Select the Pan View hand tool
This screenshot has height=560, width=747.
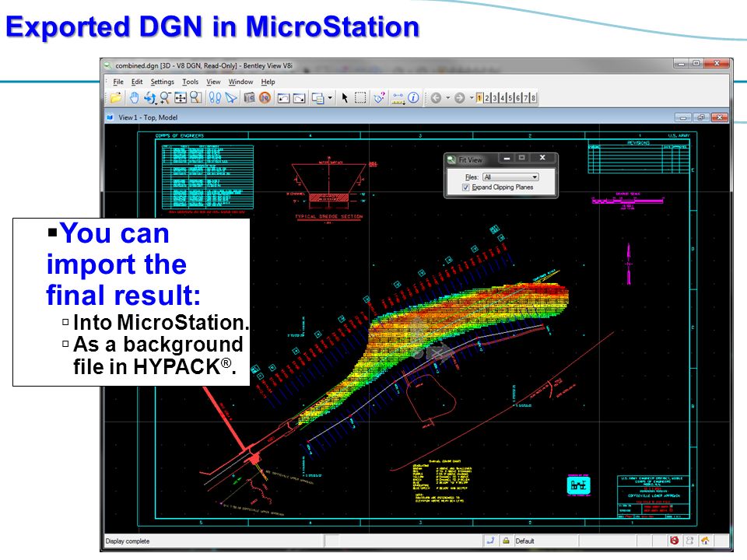[x=135, y=98]
